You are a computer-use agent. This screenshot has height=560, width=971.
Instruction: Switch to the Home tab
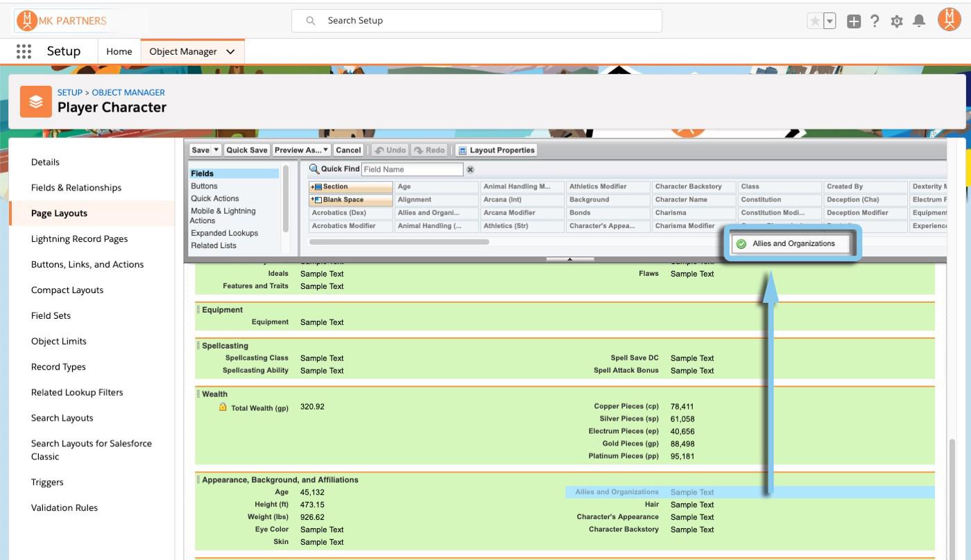[119, 52]
